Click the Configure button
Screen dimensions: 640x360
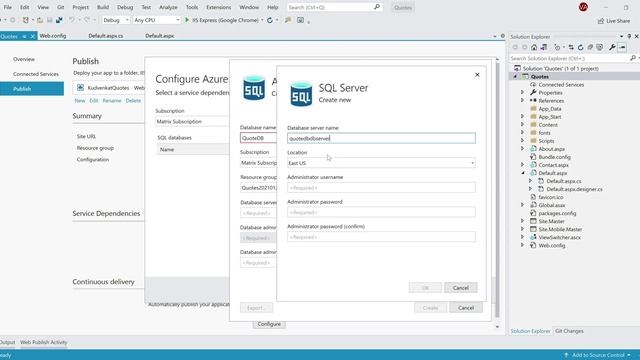click(x=269, y=324)
